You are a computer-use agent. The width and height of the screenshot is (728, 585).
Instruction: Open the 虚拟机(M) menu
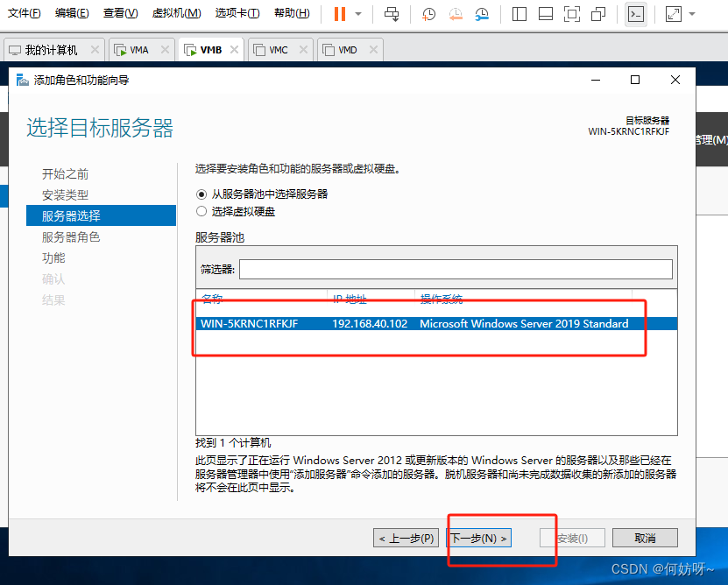click(172, 14)
